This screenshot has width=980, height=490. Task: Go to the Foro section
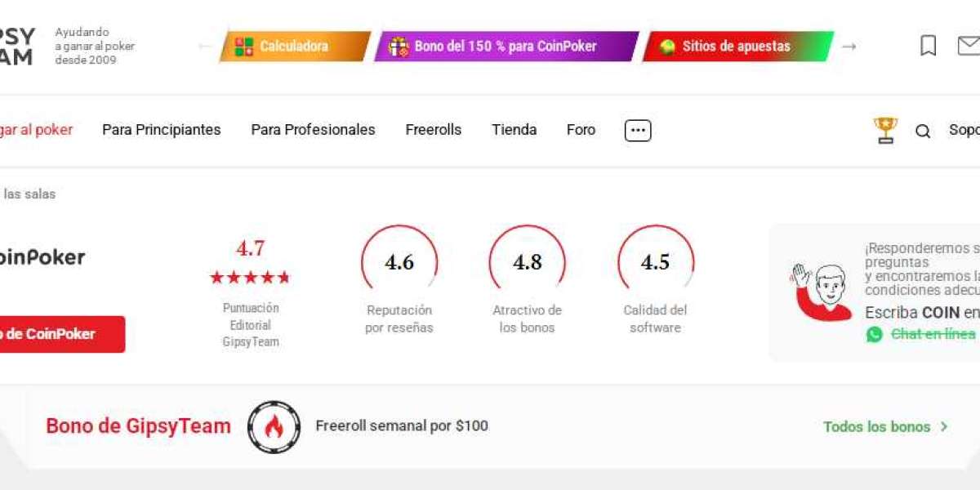[x=581, y=130]
